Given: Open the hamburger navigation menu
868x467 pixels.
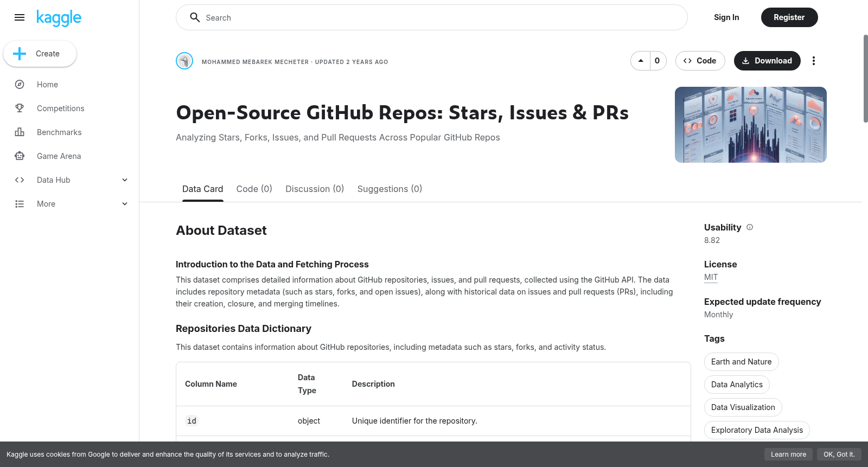Looking at the screenshot, I should point(20,17).
